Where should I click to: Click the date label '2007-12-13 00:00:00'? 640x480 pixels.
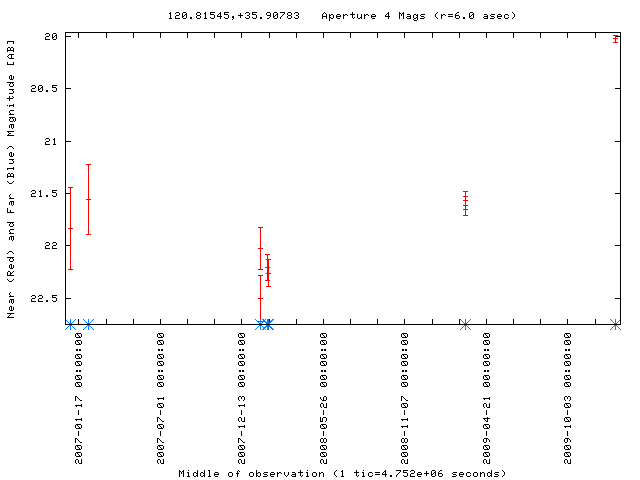[x=242, y=398]
